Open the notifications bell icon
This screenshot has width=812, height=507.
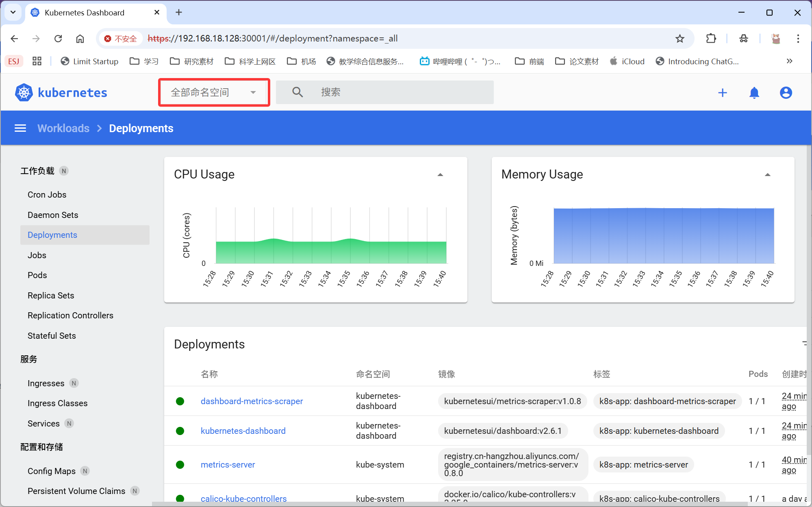754,93
